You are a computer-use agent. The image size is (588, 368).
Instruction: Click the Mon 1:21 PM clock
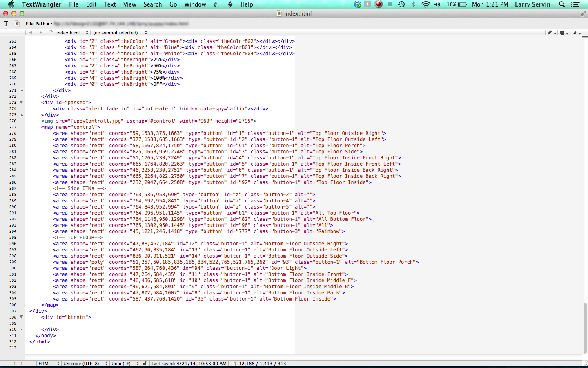pyautogui.click(x=490, y=4)
